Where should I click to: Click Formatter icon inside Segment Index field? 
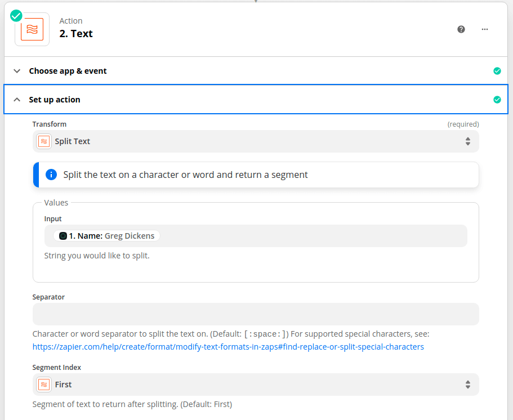44,385
